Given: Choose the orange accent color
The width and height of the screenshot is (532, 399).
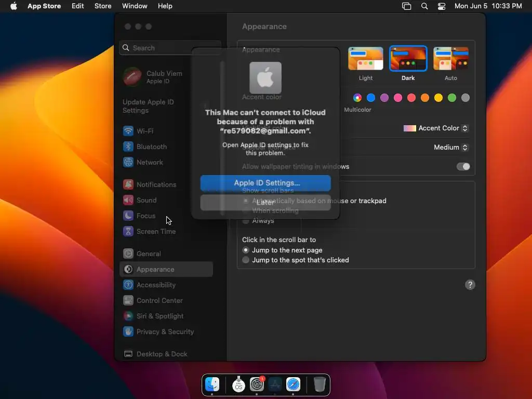Looking at the screenshot, I should [x=425, y=98].
